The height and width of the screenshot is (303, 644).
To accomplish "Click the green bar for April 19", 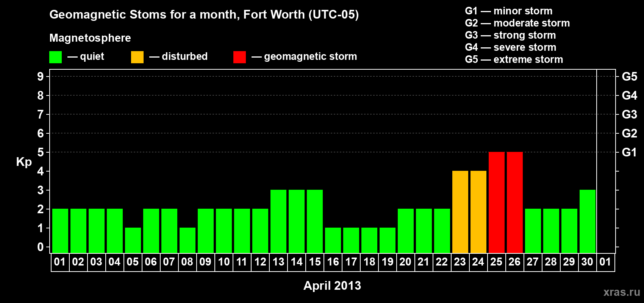I will tap(388, 241).
